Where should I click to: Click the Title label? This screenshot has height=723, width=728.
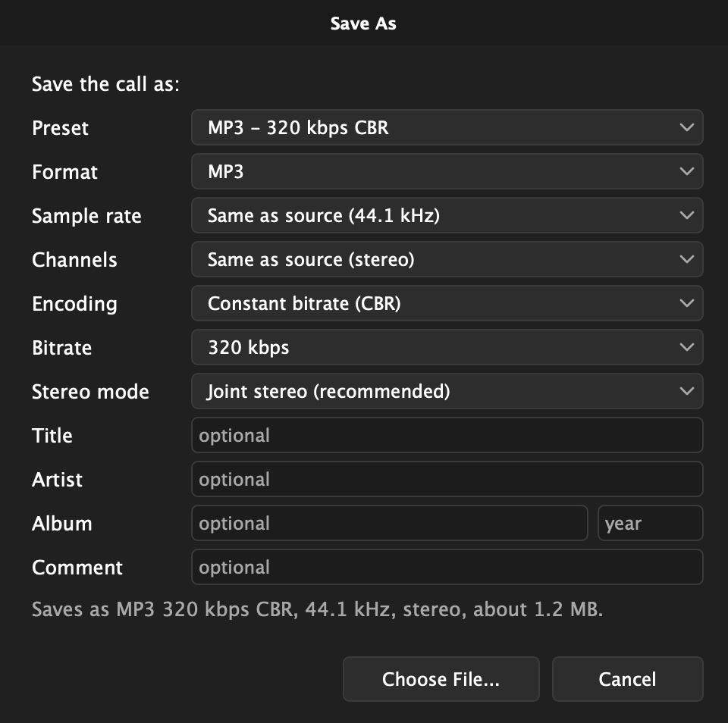click(52, 436)
